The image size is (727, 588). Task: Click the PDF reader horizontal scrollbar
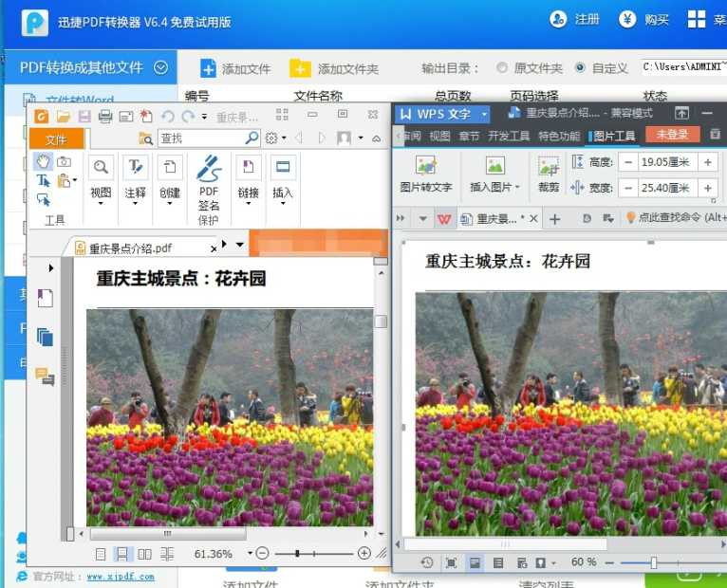click(168, 534)
